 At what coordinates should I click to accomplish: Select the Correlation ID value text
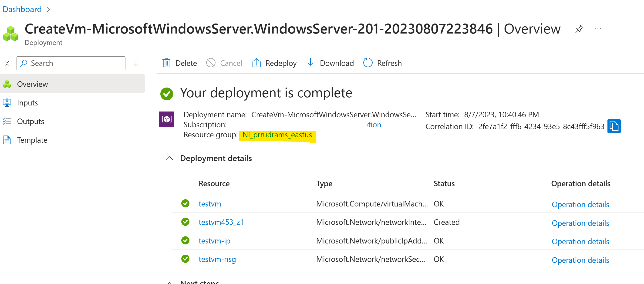[541, 126]
